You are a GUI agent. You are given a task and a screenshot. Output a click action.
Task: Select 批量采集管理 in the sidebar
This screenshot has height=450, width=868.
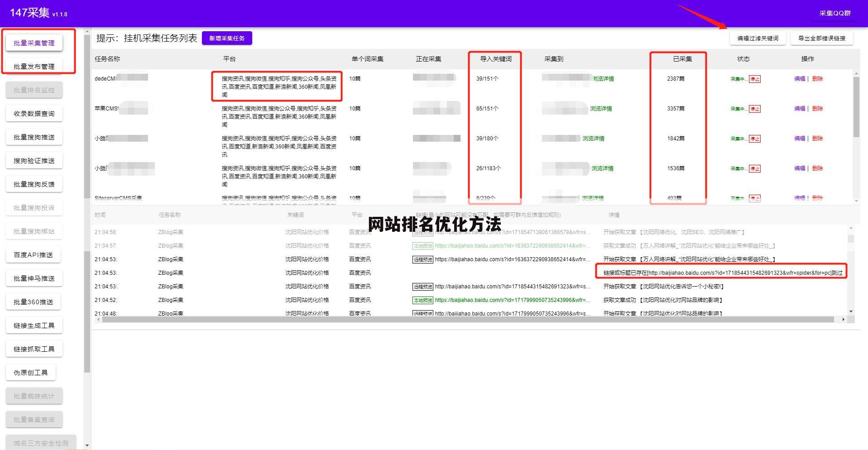[34, 43]
